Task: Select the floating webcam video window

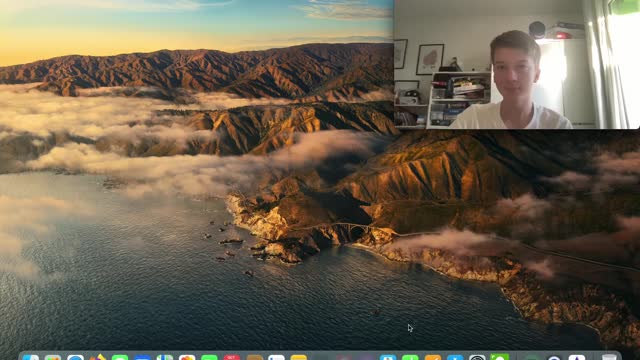Action: pyautogui.click(x=517, y=64)
